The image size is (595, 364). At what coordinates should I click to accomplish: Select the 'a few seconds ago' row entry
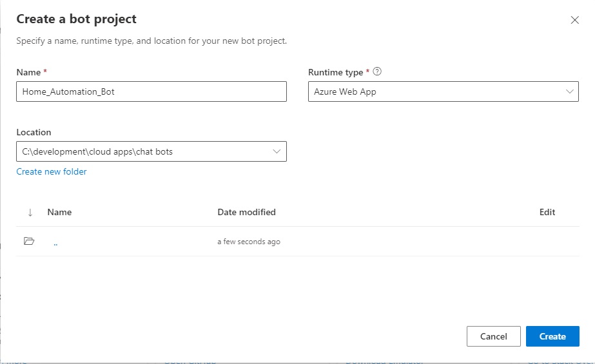point(249,242)
